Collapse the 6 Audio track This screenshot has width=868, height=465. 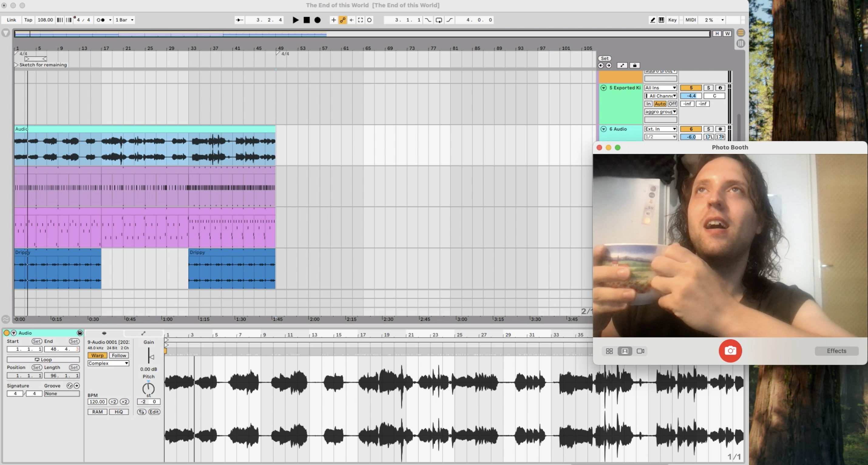603,129
